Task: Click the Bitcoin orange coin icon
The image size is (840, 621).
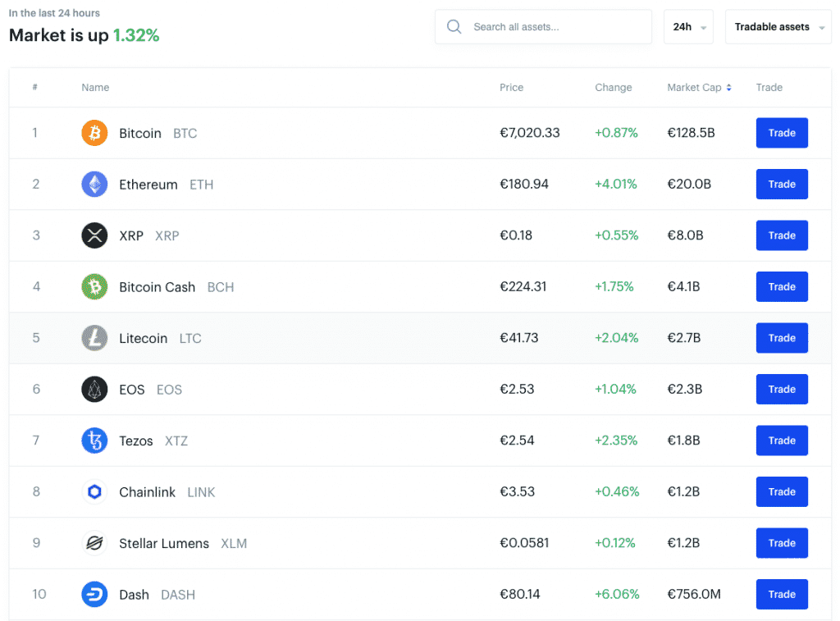Action: (94, 133)
